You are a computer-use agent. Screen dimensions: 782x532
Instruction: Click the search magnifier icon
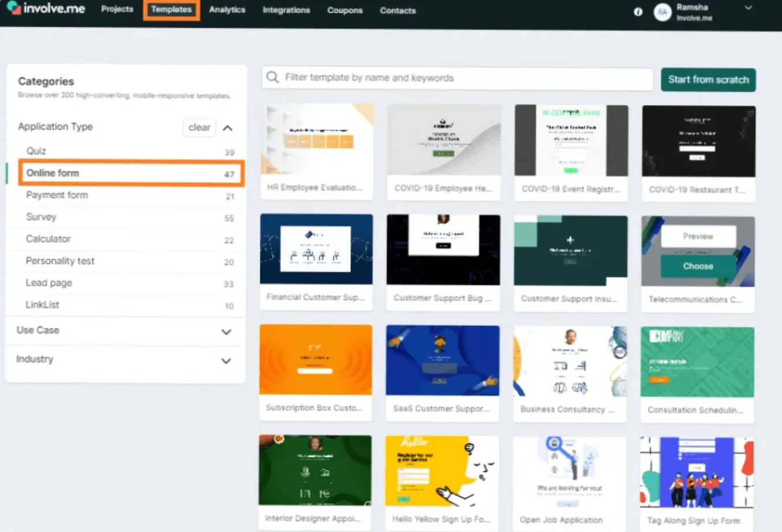272,77
